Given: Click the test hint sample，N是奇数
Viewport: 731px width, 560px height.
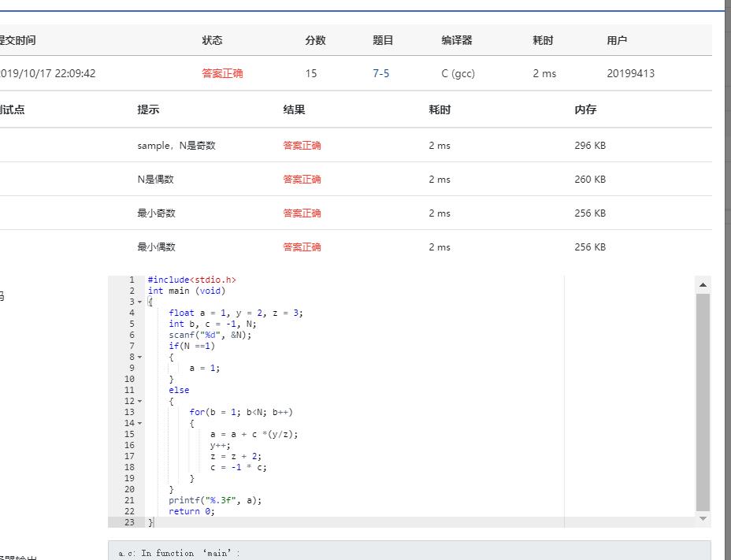Looking at the screenshot, I should (176, 146).
